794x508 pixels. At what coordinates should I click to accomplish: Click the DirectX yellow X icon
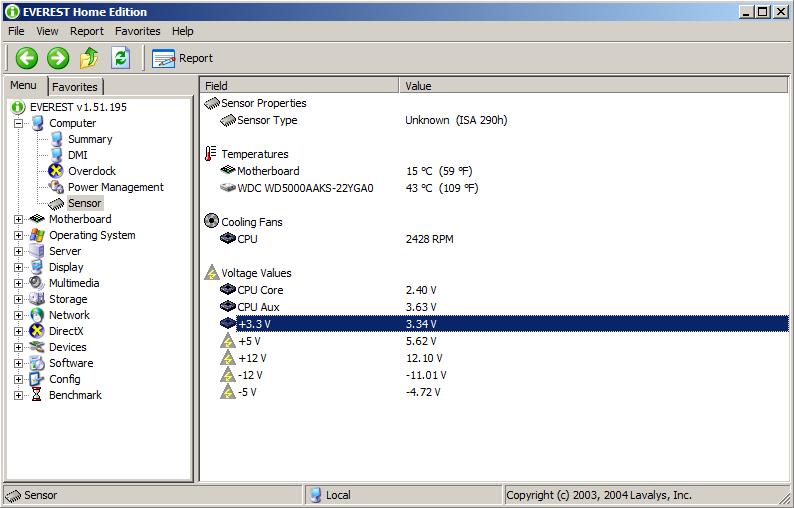pyautogui.click(x=37, y=331)
